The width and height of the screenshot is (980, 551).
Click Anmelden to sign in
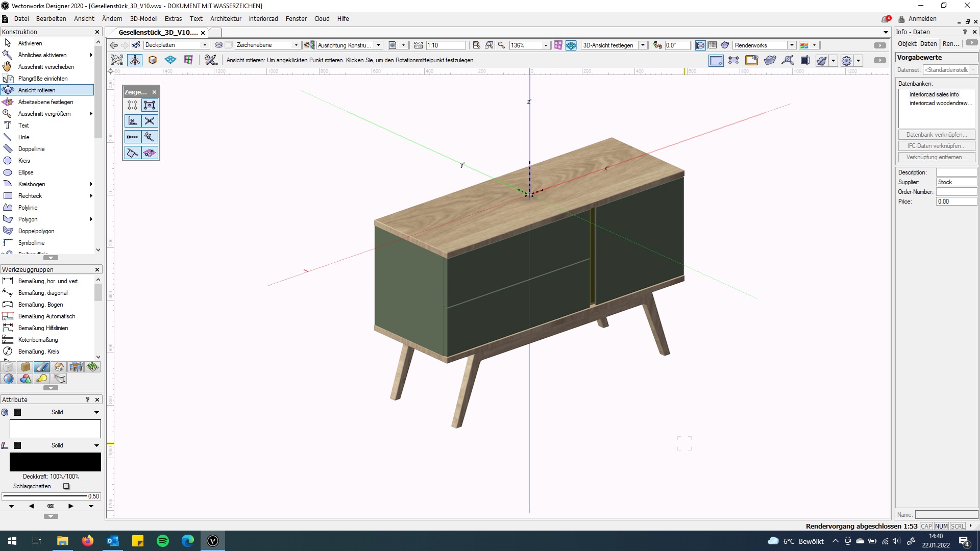(x=922, y=19)
